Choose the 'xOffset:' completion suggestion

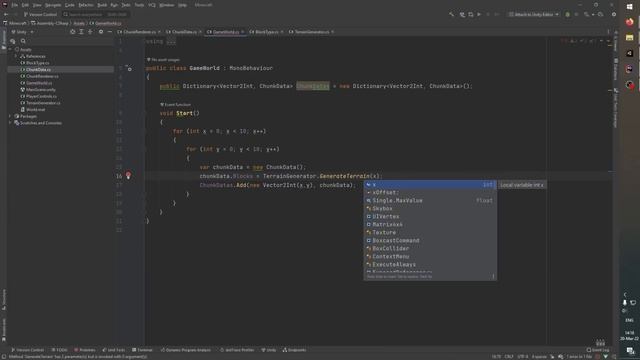coord(430,193)
